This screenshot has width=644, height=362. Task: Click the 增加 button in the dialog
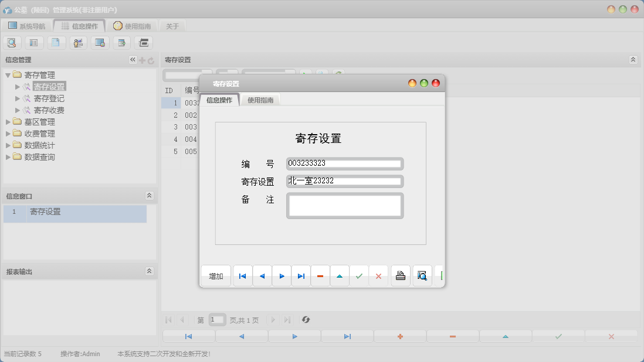pos(216,276)
